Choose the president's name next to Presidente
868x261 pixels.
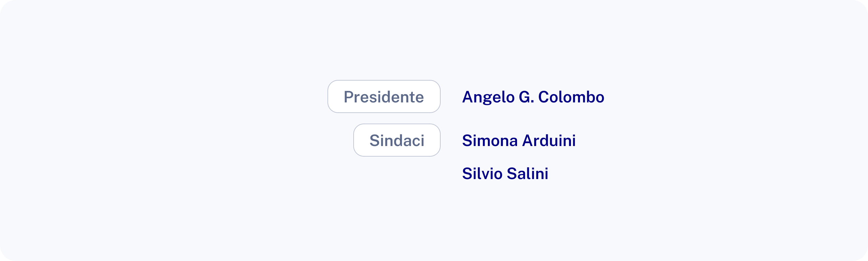pos(533,97)
